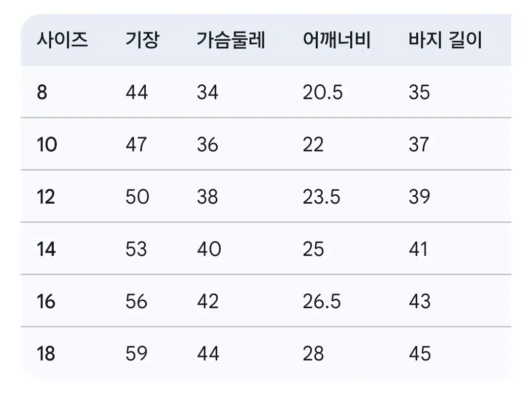The height and width of the screenshot is (393, 532).
Task: Select the 기장 column header
Action: tap(142, 40)
